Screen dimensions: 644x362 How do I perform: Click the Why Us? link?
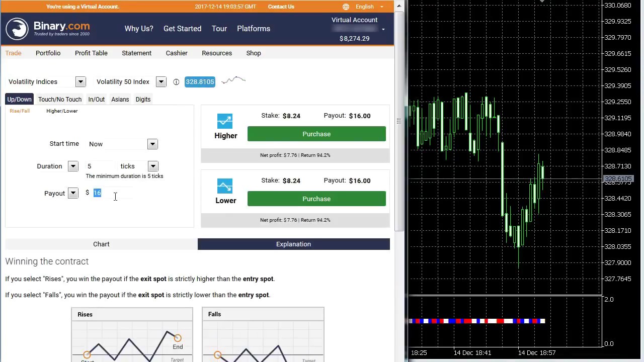[x=139, y=29]
